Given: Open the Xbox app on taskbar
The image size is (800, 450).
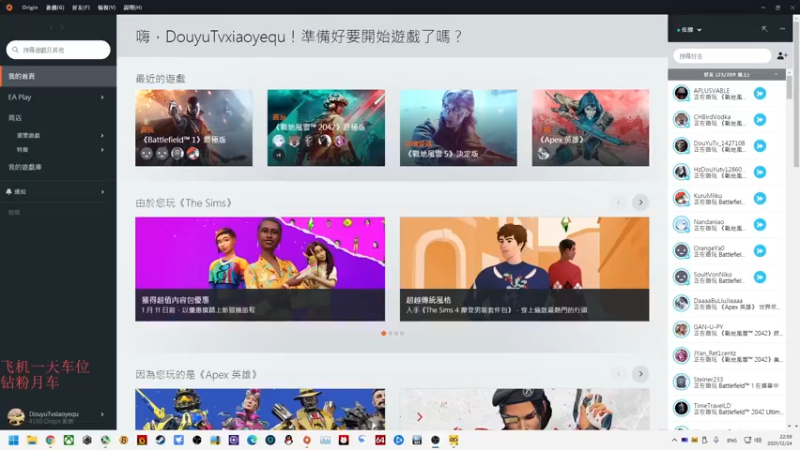Looking at the screenshot, I should [x=68, y=440].
